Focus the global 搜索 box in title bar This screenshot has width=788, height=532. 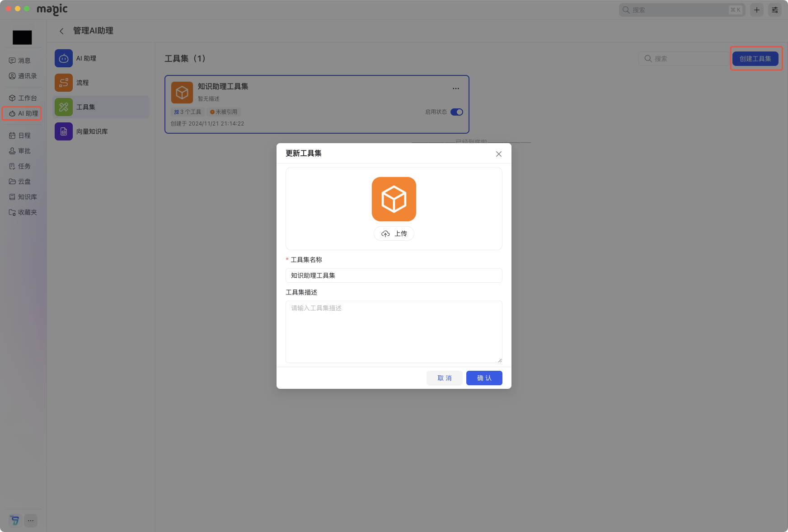point(682,10)
